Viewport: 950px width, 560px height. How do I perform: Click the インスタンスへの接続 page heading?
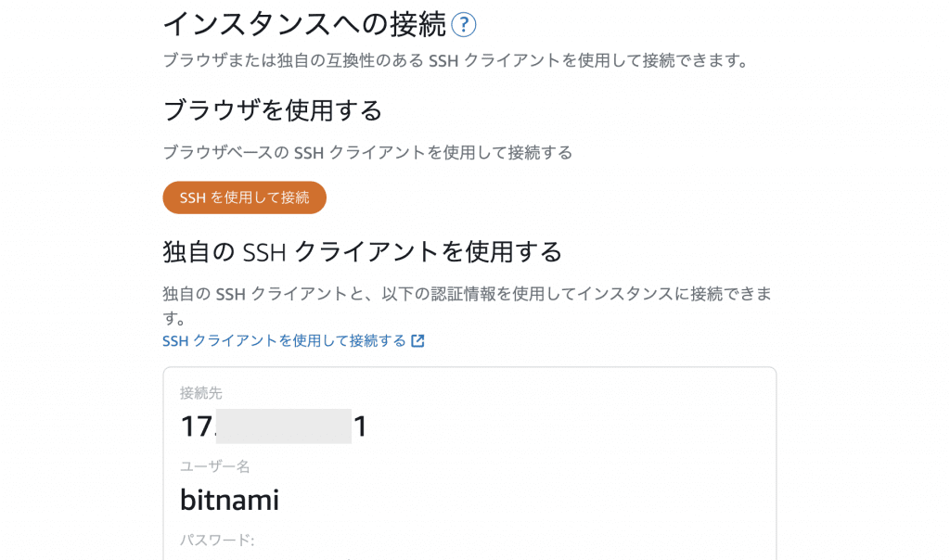(304, 25)
